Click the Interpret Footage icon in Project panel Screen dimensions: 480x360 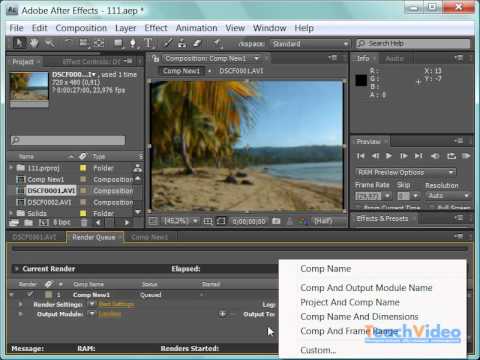coord(14,222)
